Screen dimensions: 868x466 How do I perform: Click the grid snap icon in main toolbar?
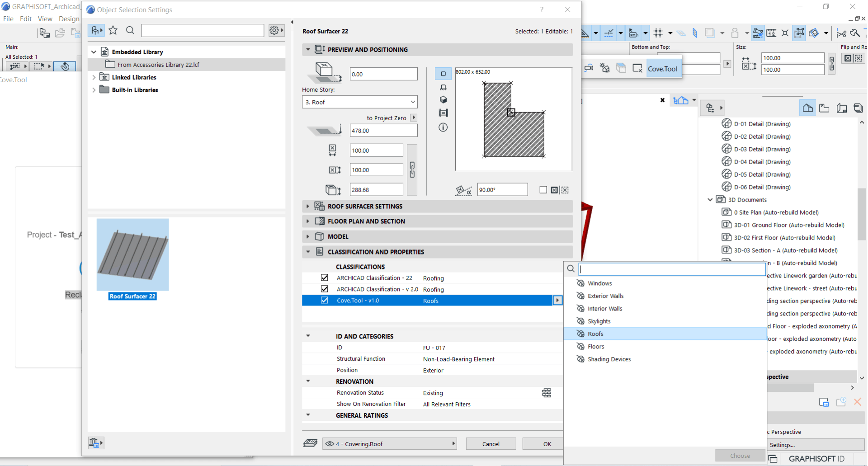coord(658,33)
